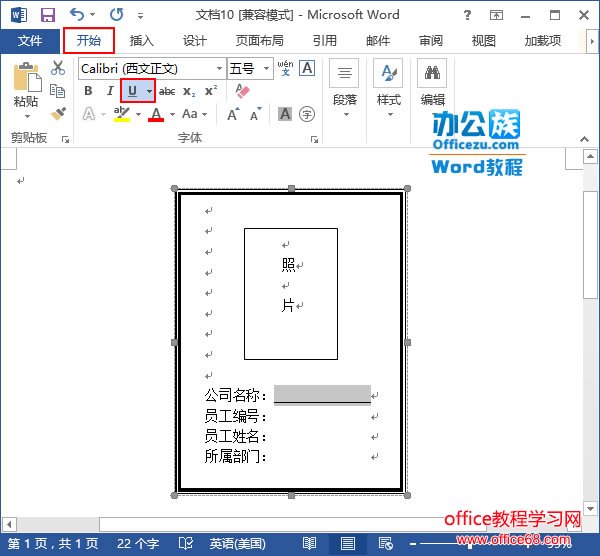This screenshot has height=556, width=600.
Task: Collapse the ribbon with the up chevron
Action: tap(584, 139)
